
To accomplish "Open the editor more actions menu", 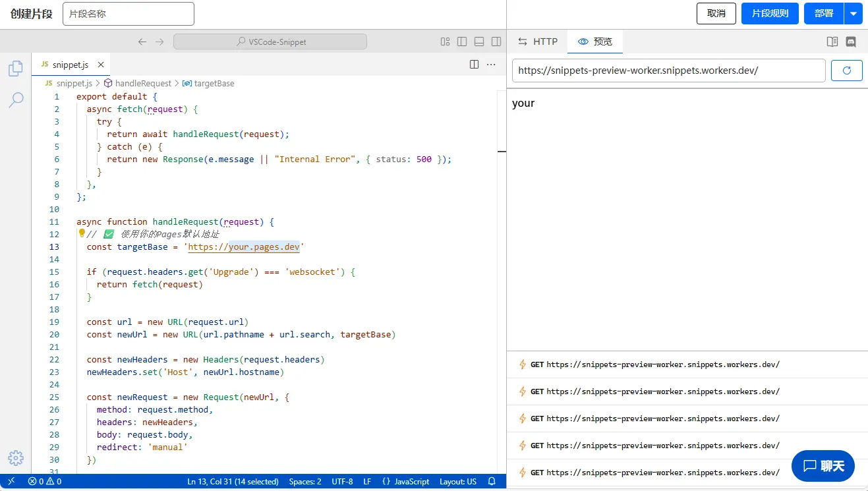I will (x=491, y=65).
